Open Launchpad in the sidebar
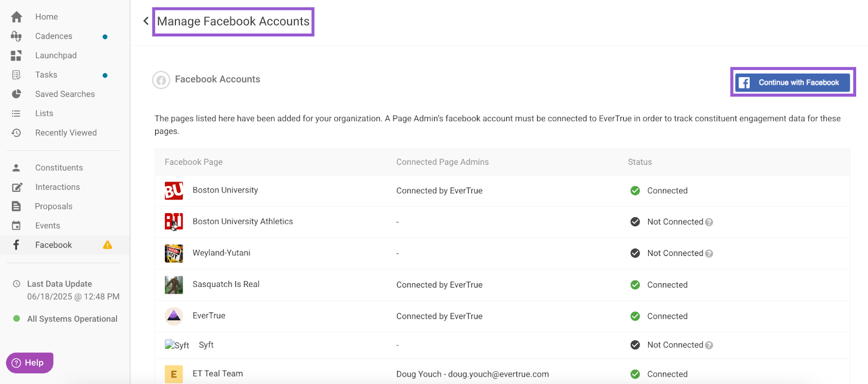 point(56,55)
